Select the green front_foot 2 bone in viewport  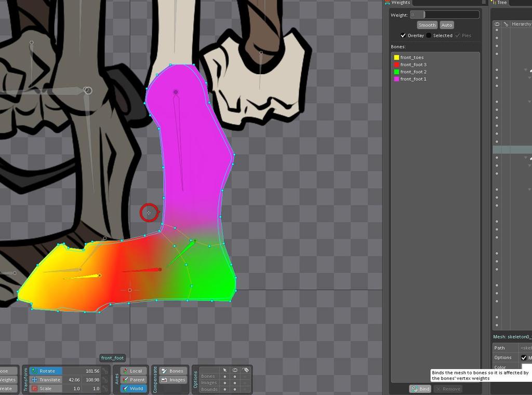183,252
